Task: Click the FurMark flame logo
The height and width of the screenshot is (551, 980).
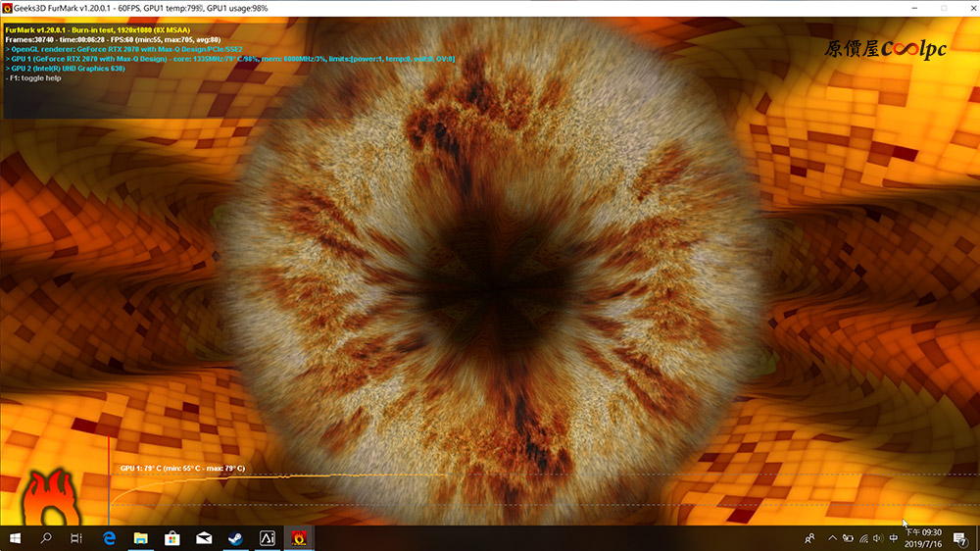Action: click(x=52, y=497)
